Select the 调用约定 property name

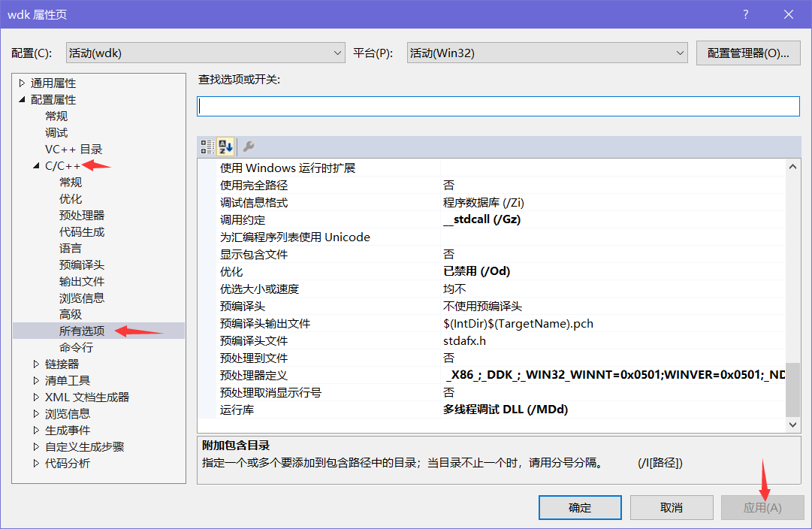(x=243, y=219)
